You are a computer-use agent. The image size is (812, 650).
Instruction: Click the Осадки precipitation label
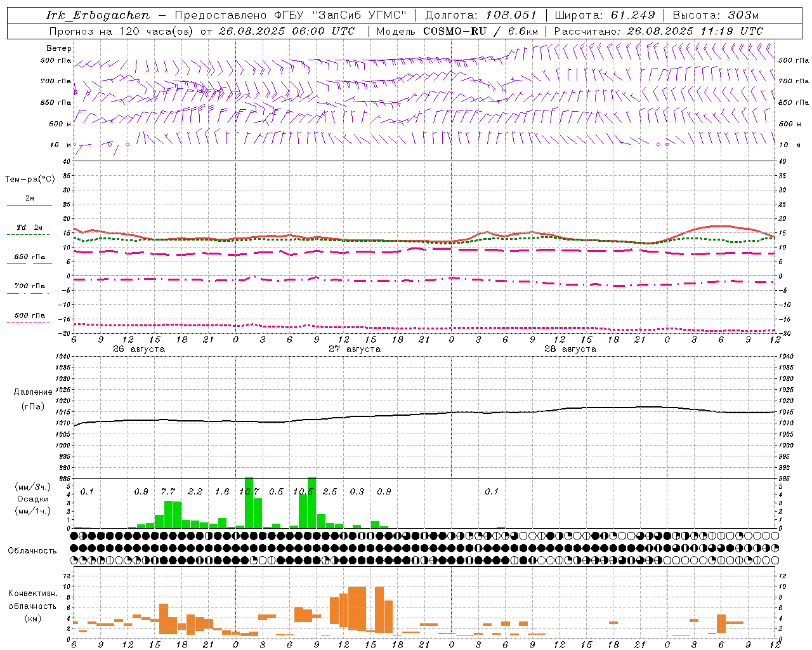[x=32, y=499]
